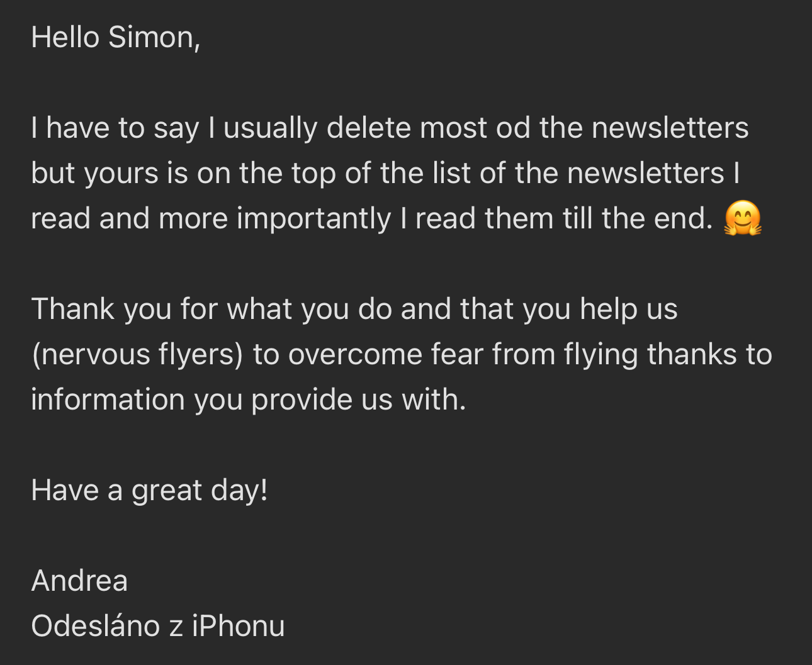Click the word "newsletters" in the first line
The height and width of the screenshot is (665, 812).
click(670, 128)
